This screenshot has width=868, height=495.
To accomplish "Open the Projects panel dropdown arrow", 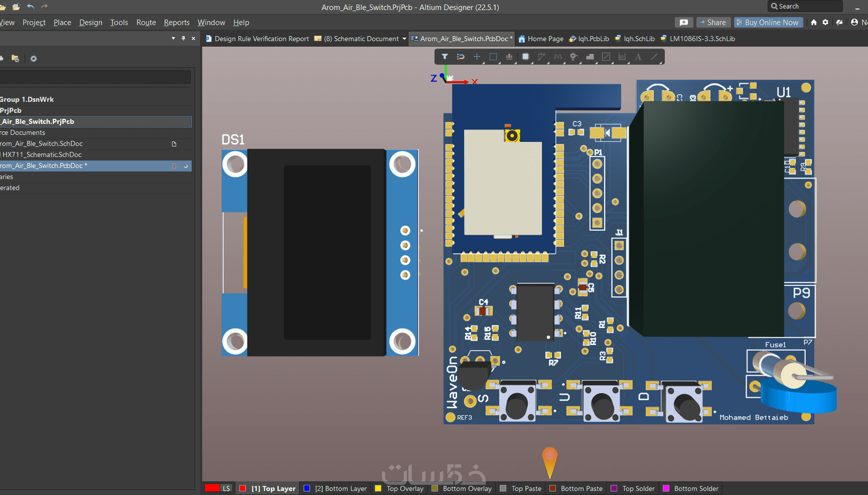I will (x=173, y=38).
